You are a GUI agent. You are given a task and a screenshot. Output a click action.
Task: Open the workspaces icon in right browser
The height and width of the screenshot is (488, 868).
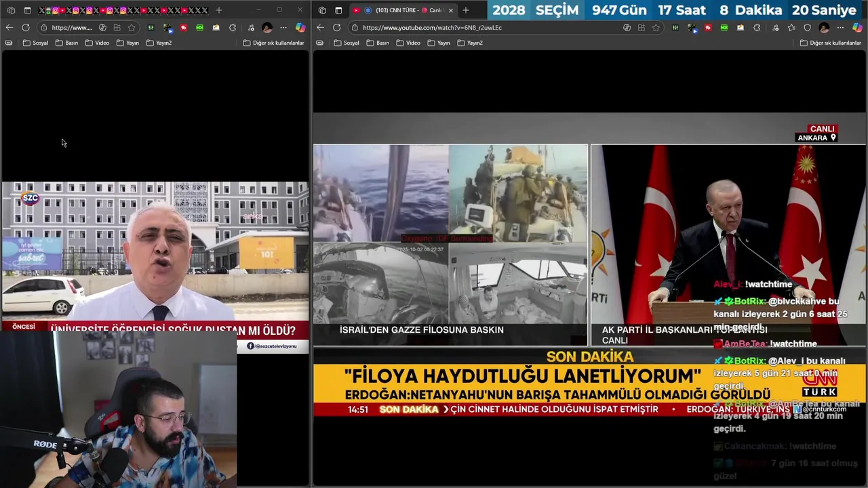(322, 10)
